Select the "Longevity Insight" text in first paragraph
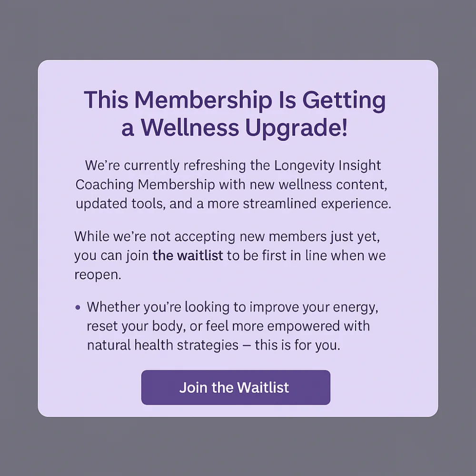 coord(327,166)
